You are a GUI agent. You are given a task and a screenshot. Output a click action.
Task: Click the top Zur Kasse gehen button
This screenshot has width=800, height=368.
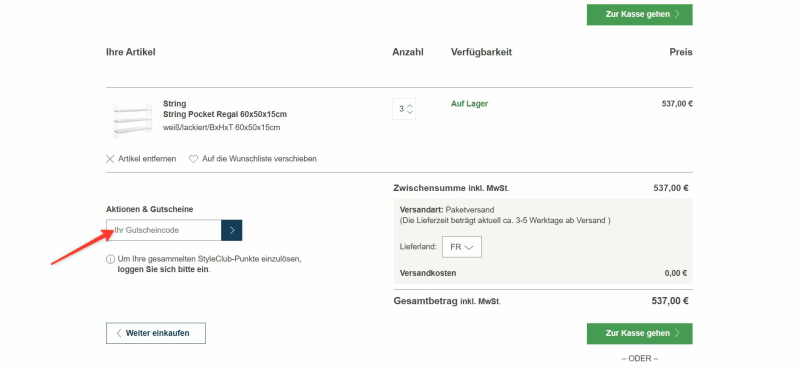[639, 14]
